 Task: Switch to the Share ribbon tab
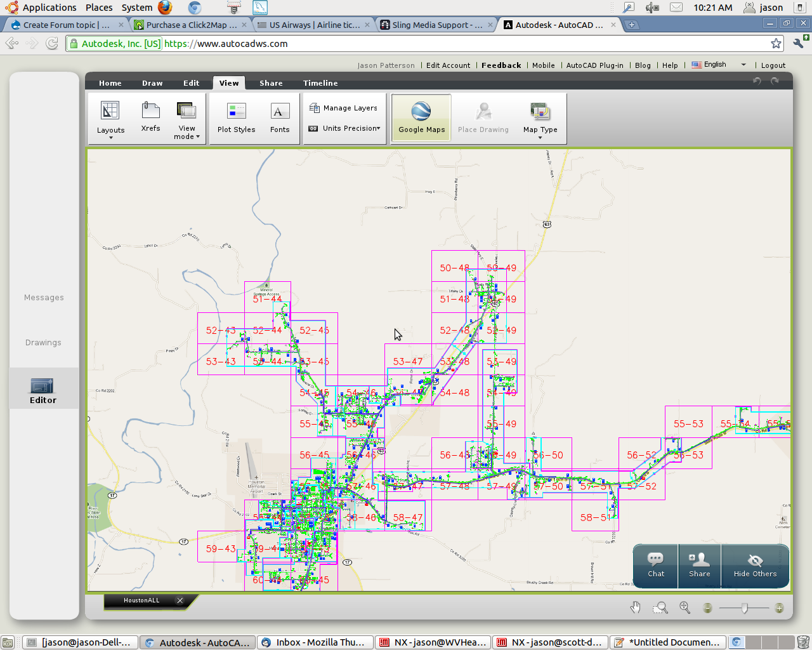click(271, 83)
